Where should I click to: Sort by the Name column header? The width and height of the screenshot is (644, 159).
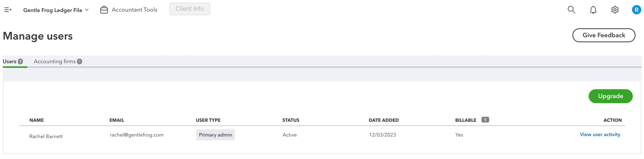(x=36, y=120)
